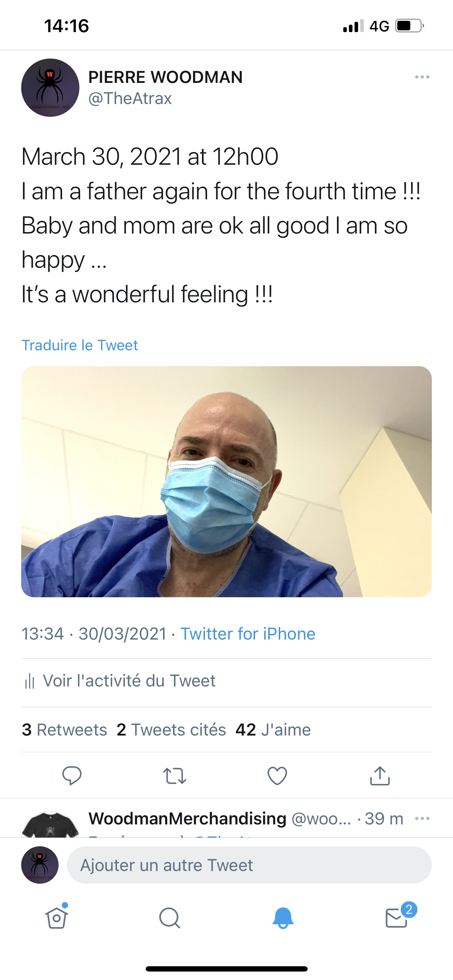Open the Twitter for iPhone source link
Viewport: 453px width, 980px height.
(x=248, y=634)
